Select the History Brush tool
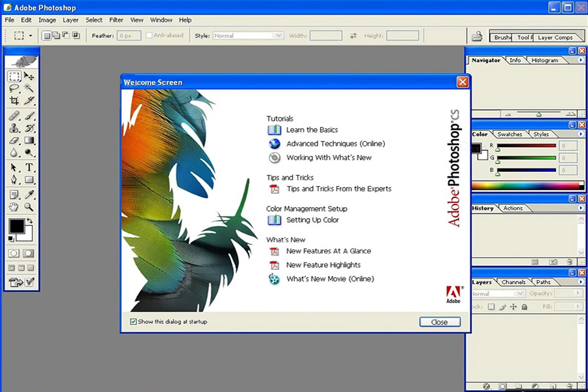 pyautogui.click(x=29, y=128)
